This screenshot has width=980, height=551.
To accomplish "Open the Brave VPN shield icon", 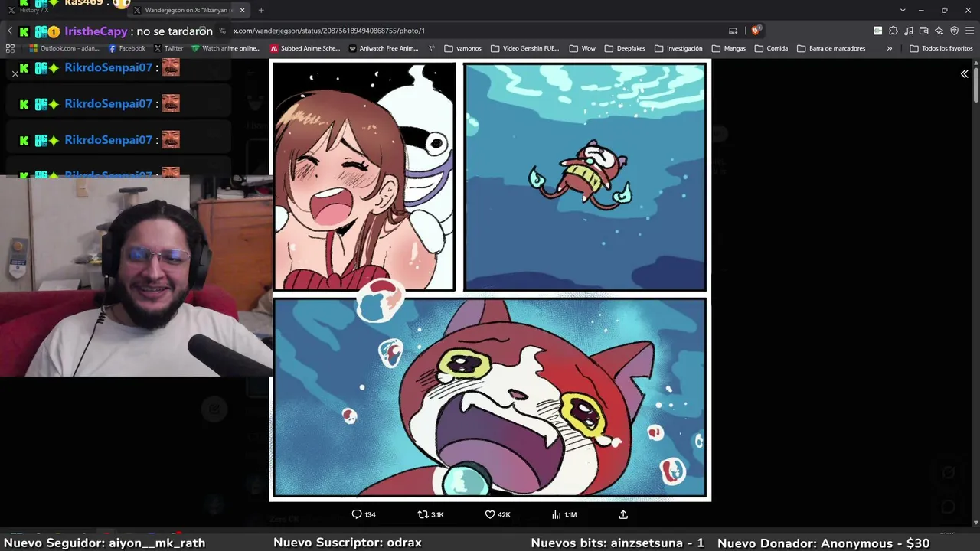I will [954, 31].
